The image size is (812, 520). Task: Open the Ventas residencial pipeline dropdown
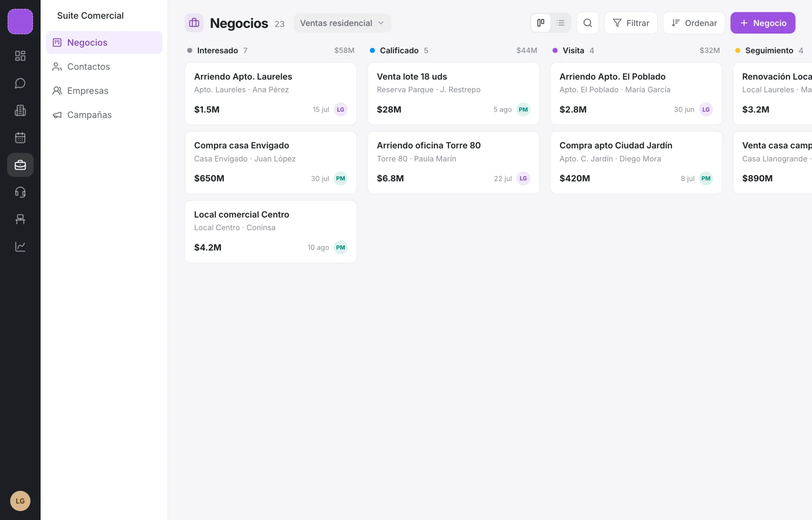[x=342, y=23]
